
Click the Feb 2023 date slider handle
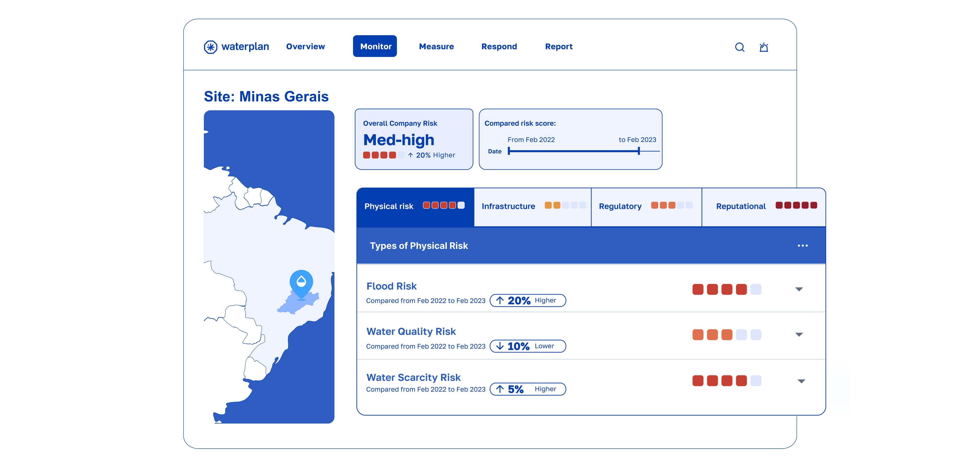tap(639, 152)
